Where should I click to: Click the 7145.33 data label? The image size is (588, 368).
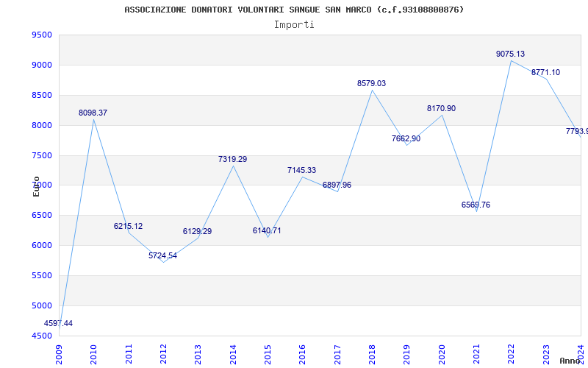(301, 171)
